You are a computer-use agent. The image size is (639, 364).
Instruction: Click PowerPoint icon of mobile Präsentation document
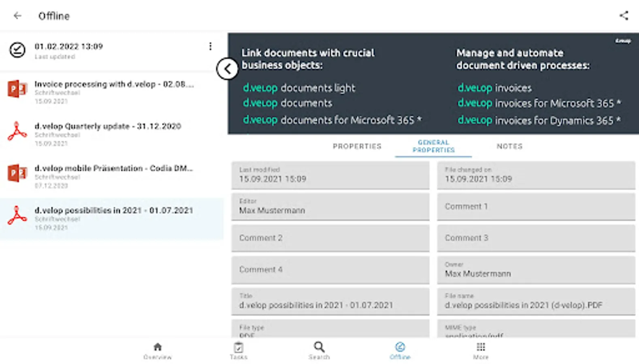click(17, 173)
